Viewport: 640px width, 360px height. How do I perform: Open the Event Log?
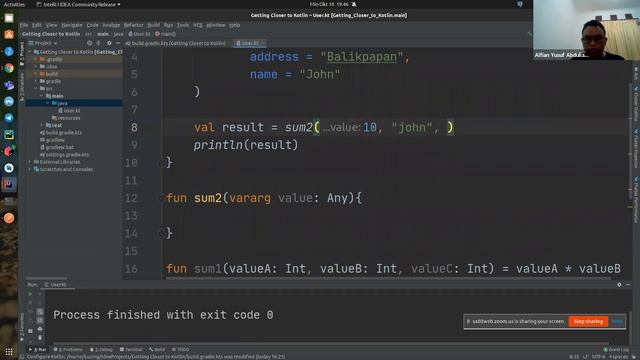point(616,350)
